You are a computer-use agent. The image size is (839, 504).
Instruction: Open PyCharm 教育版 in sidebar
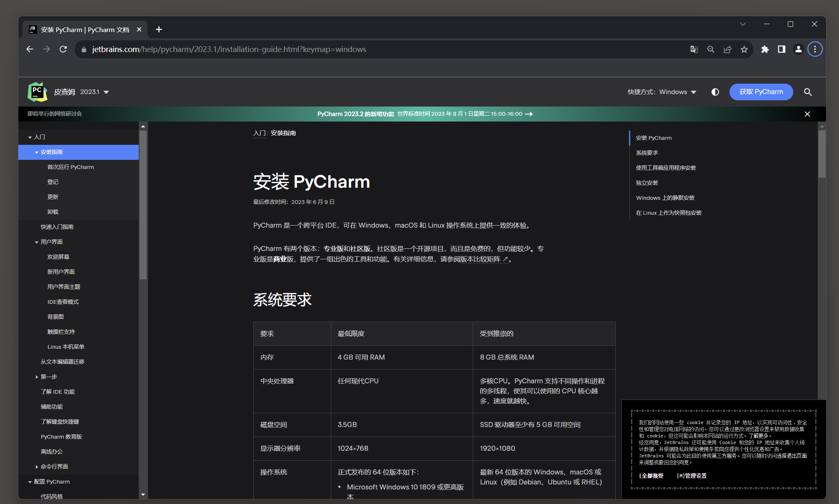click(61, 437)
